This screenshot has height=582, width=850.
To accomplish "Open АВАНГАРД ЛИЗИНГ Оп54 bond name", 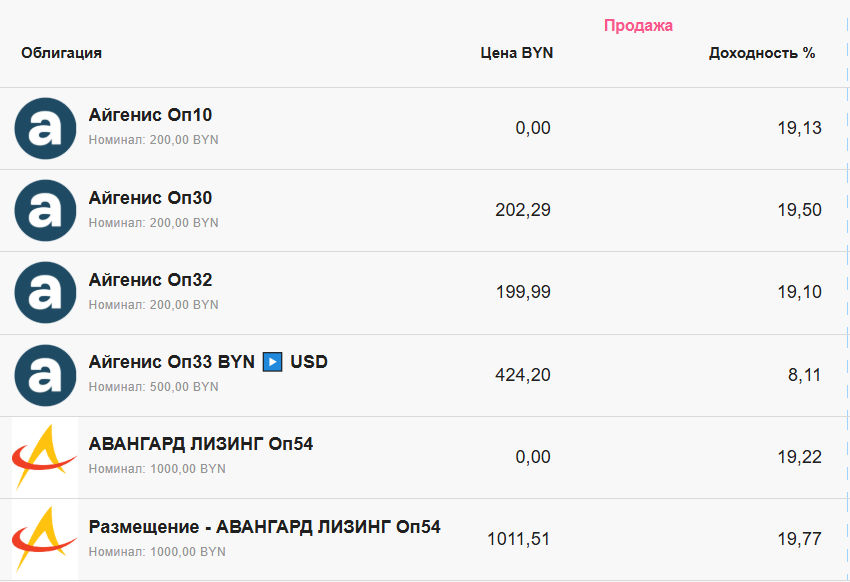I will [201, 444].
